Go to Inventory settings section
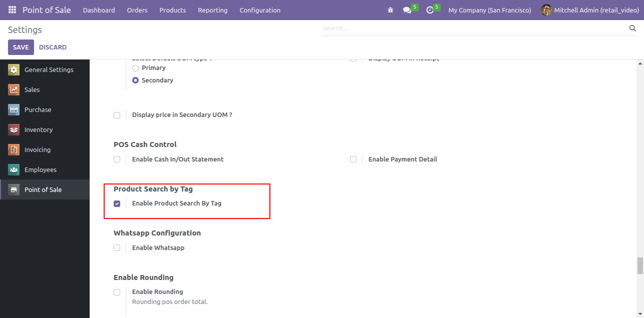 click(45, 130)
